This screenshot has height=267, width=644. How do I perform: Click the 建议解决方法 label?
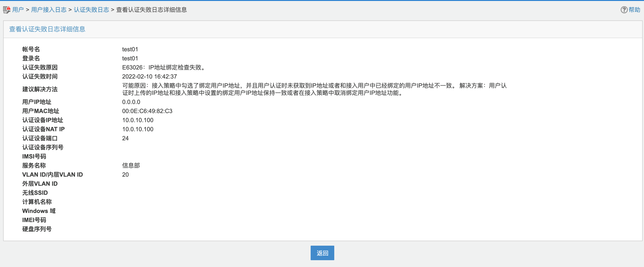tap(40, 89)
